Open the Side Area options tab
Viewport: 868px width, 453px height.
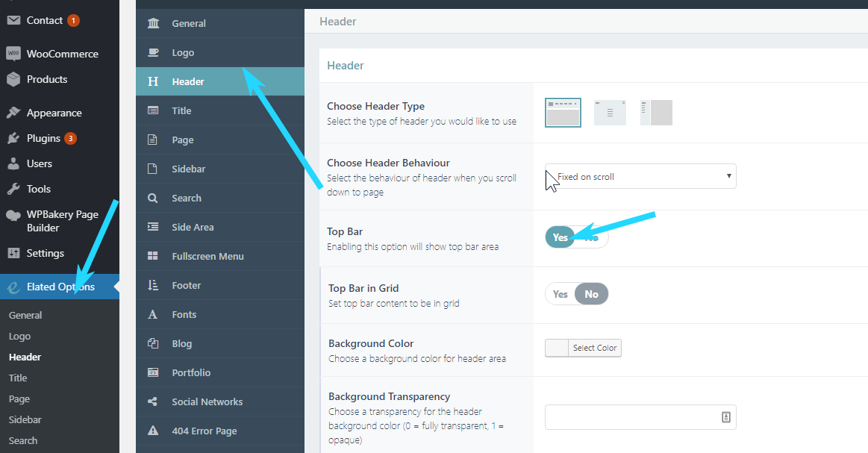[219, 227]
